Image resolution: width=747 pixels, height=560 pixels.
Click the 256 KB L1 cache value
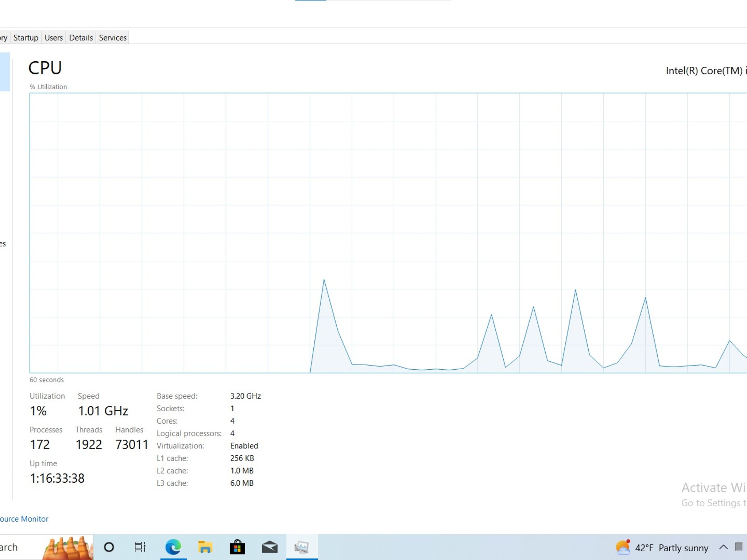[242, 458]
